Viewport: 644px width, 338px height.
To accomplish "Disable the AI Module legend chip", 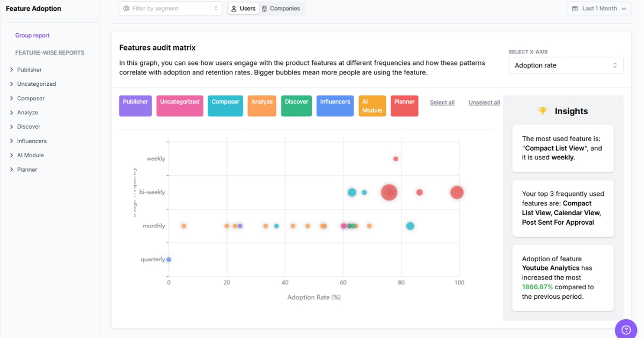I will [x=372, y=106].
